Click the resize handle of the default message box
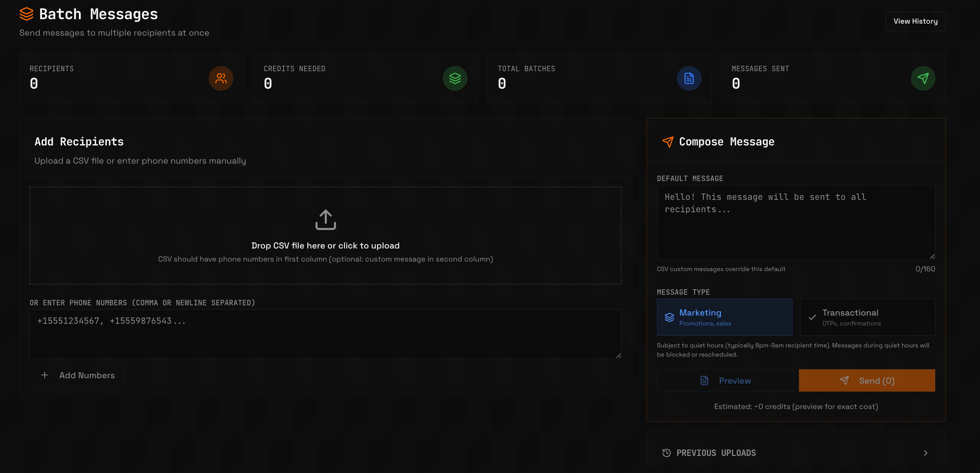The width and height of the screenshot is (980, 473). click(932, 256)
